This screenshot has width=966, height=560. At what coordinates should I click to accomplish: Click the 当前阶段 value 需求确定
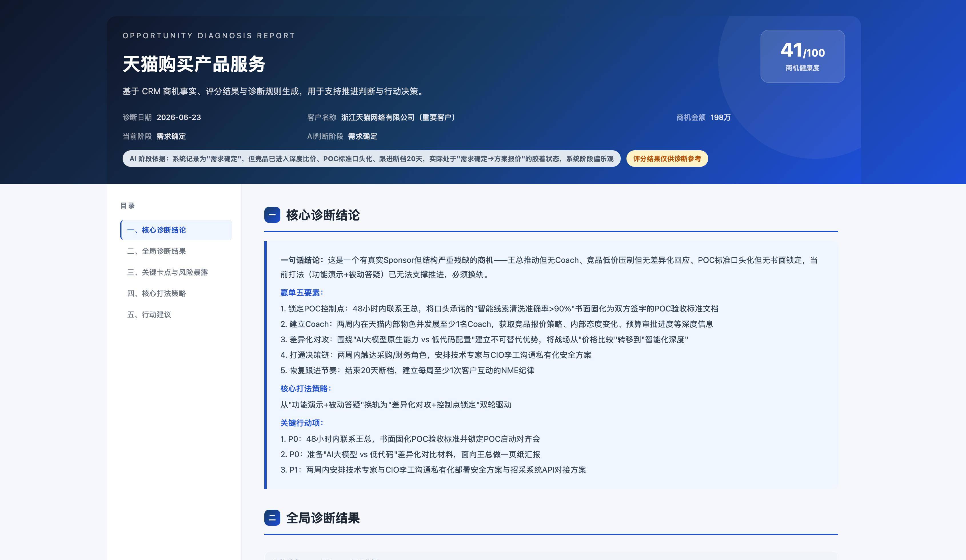point(171,136)
